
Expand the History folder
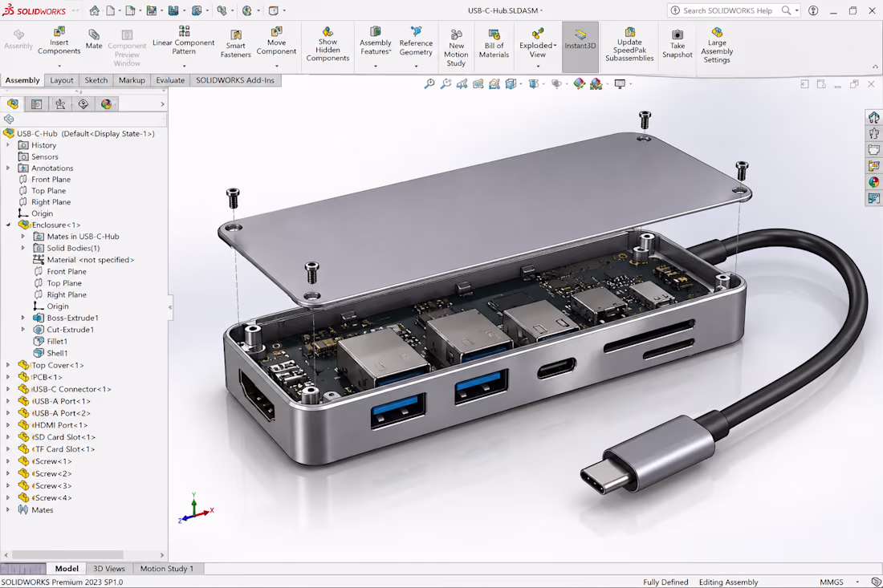pos(8,145)
